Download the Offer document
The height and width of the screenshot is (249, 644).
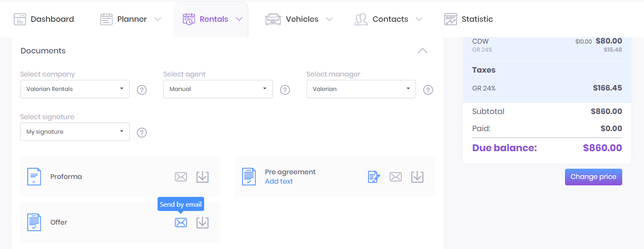(202, 223)
